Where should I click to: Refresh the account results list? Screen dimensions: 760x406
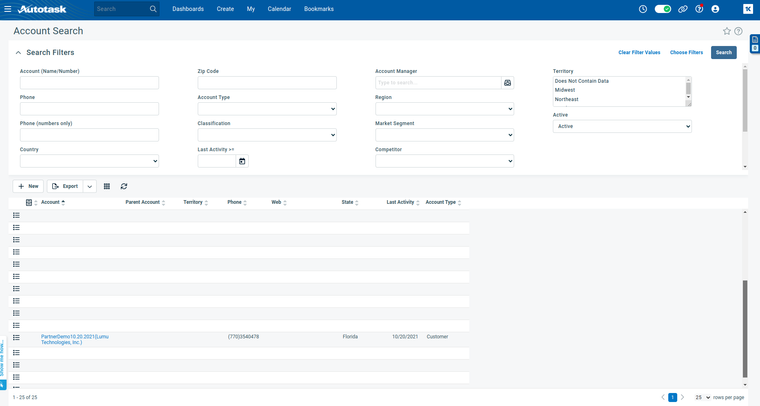point(124,186)
